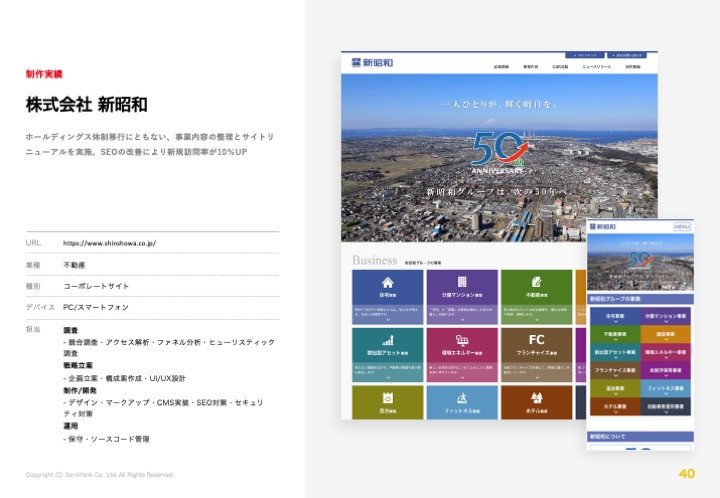720x498 pixels.
Task: Expand the chevron on the mobile ホテル事業 tile
Action: (x=615, y=412)
